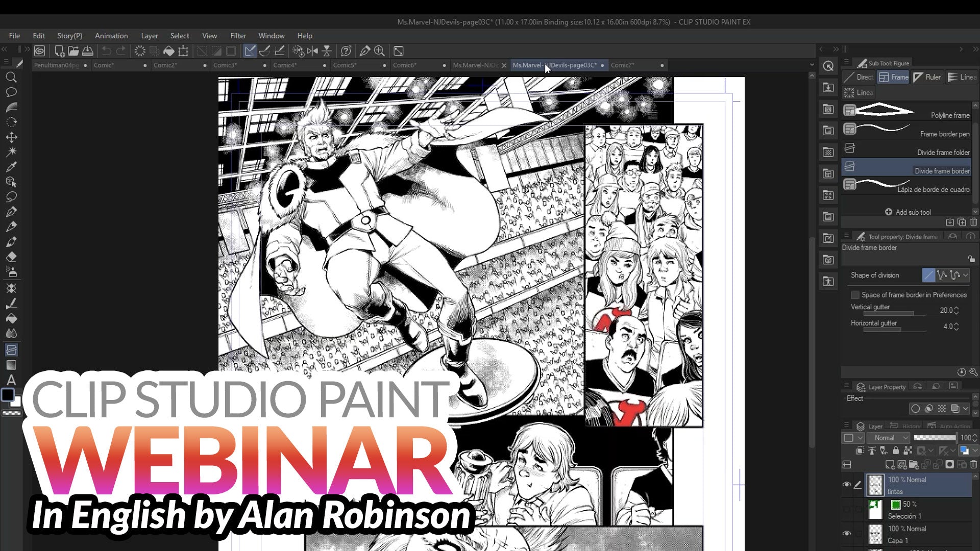980x551 pixels.
Task: Enable Space of frame border in Preferences
Action: (855, 295)
